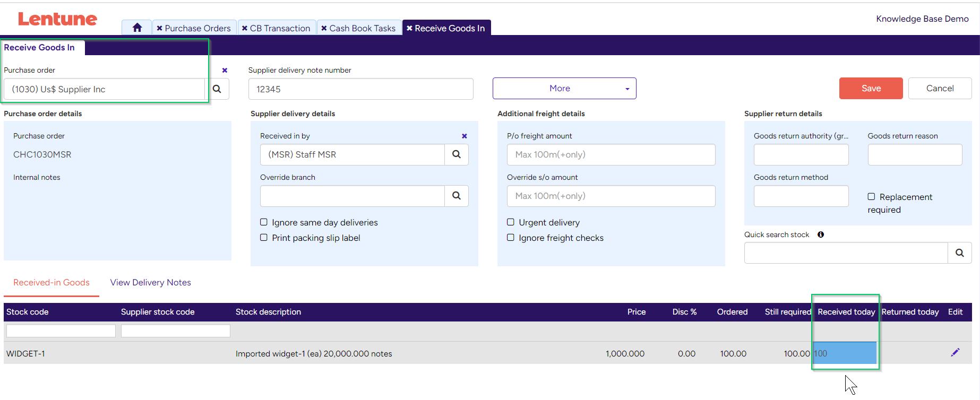This screenshot has width=980, height=400.
Task: Toggle Ignore freight checks
Action: (511, 237)
